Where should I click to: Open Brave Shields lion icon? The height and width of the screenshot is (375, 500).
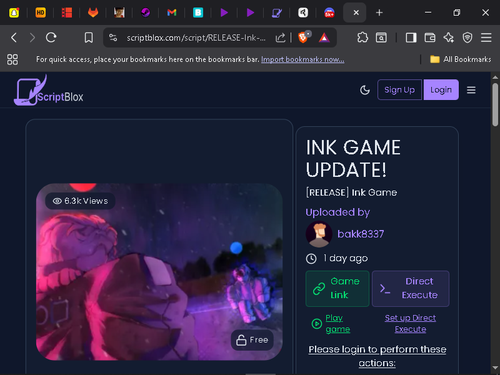[x=304, y=37]
